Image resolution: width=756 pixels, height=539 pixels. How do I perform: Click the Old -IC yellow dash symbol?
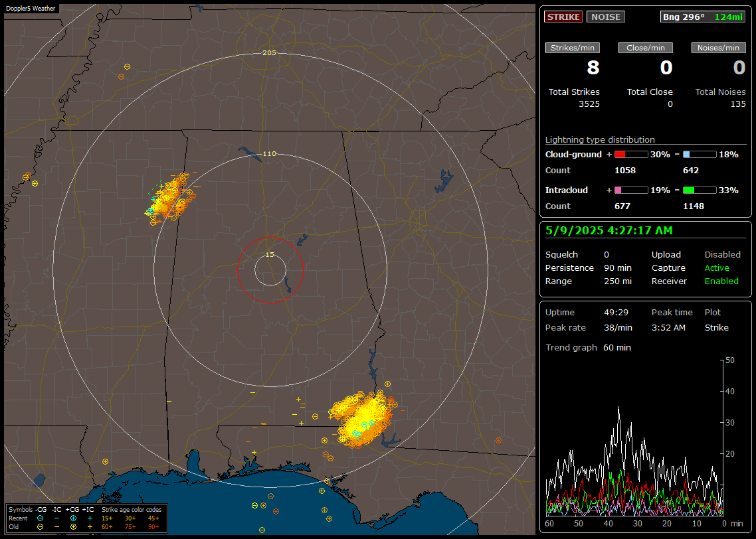click(x=57, y=527)
